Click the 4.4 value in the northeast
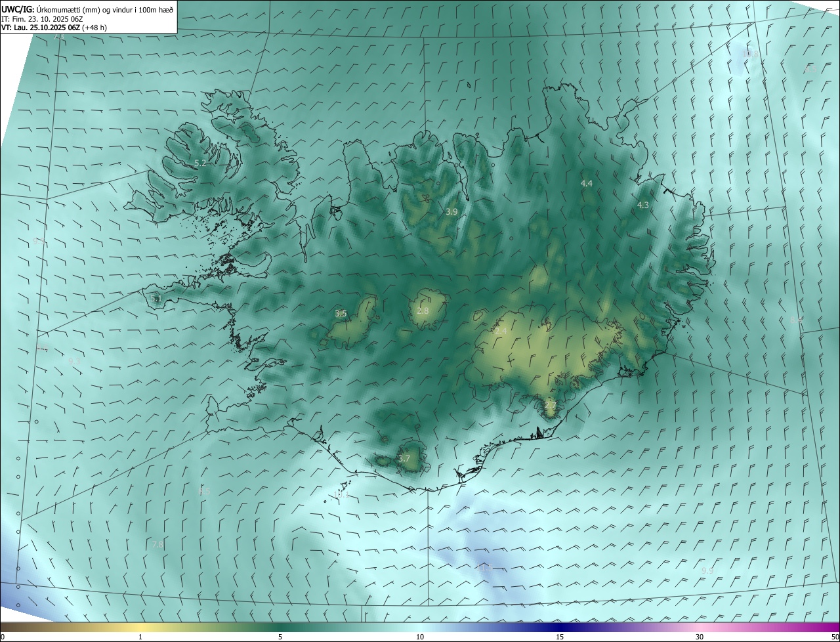The width and height of the screenshot is (840, 642). (587, 183)
